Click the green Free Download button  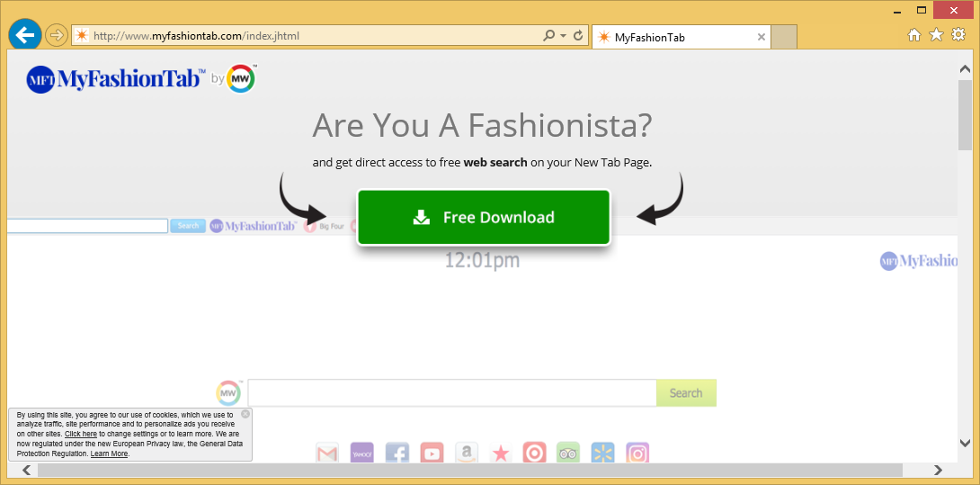click(484, 217)
